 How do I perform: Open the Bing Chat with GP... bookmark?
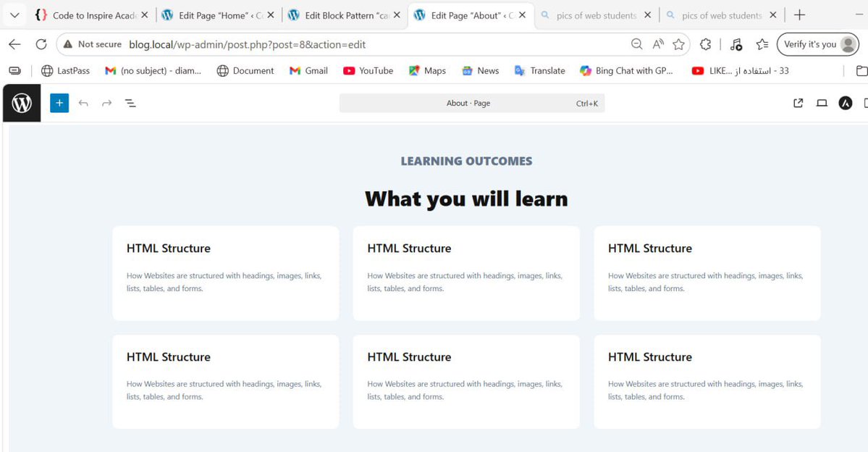click(x=626, y=70)
